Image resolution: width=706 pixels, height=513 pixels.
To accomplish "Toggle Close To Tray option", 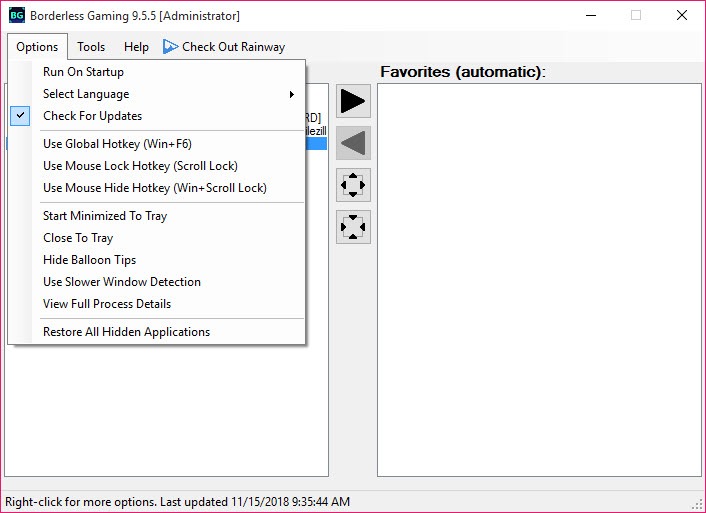I will click(x=156, y=238).
